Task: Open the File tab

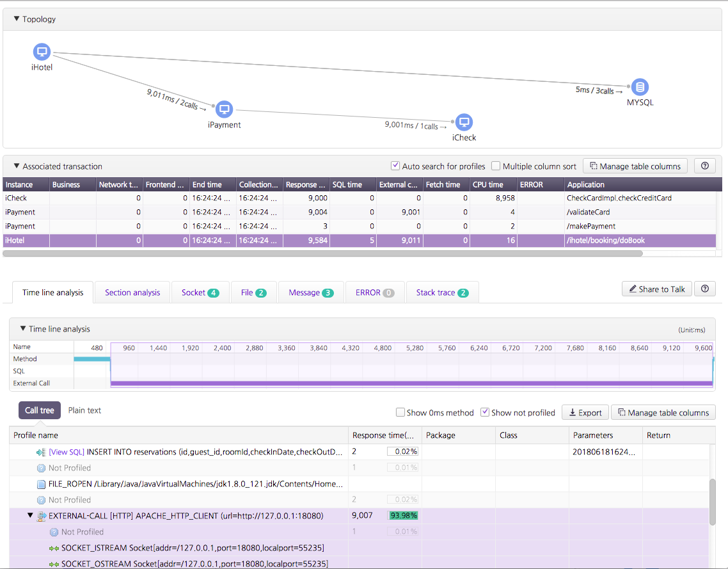Action: tap(253, 292)
